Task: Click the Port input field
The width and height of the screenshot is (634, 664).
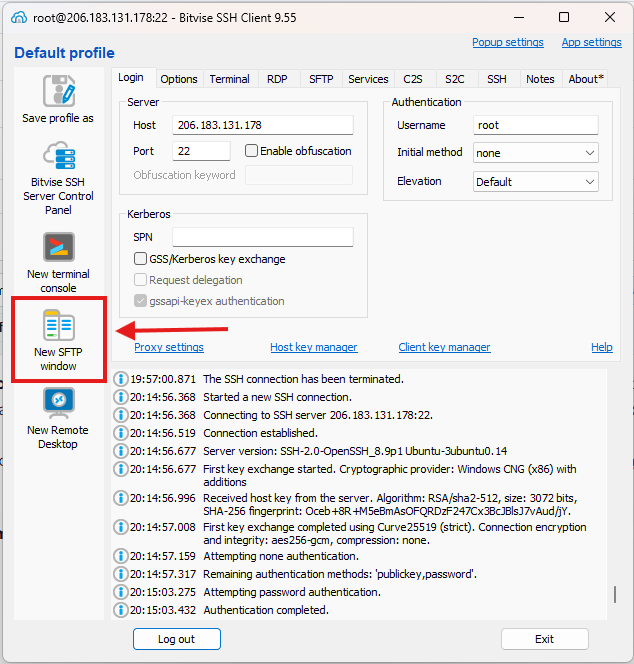Action: [201, 151]
